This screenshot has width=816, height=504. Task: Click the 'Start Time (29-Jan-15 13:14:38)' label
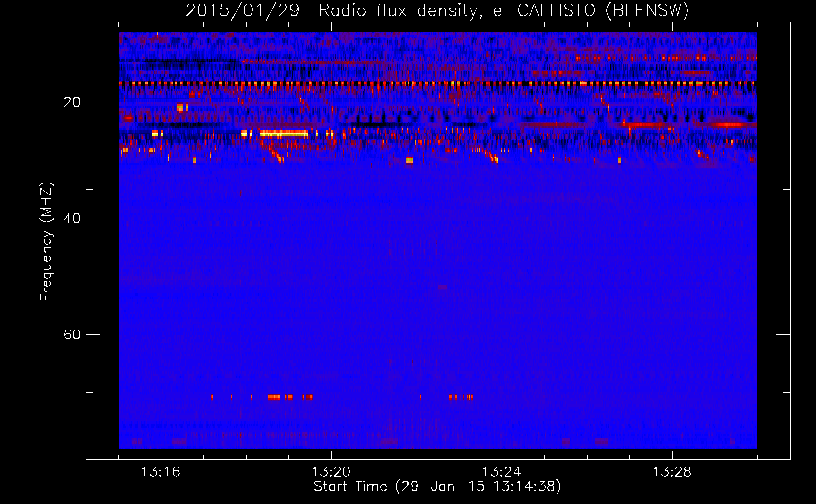pos(437,487)
